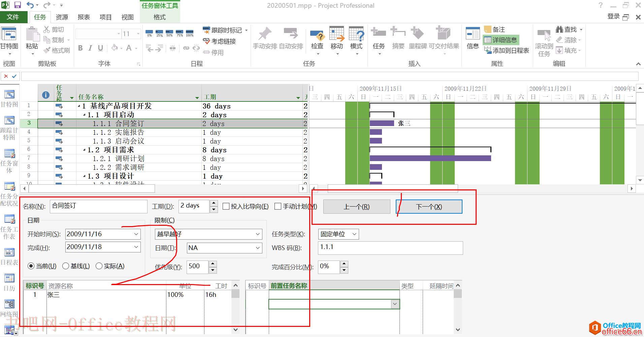This screenshot has width=644, height=337.
Task: Mark the task 50% complete
Action: click(x=169, y=33)
